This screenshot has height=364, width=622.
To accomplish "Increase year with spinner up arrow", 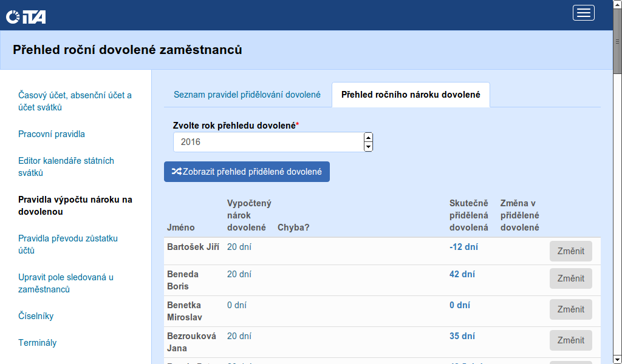I will pos(368,138).
